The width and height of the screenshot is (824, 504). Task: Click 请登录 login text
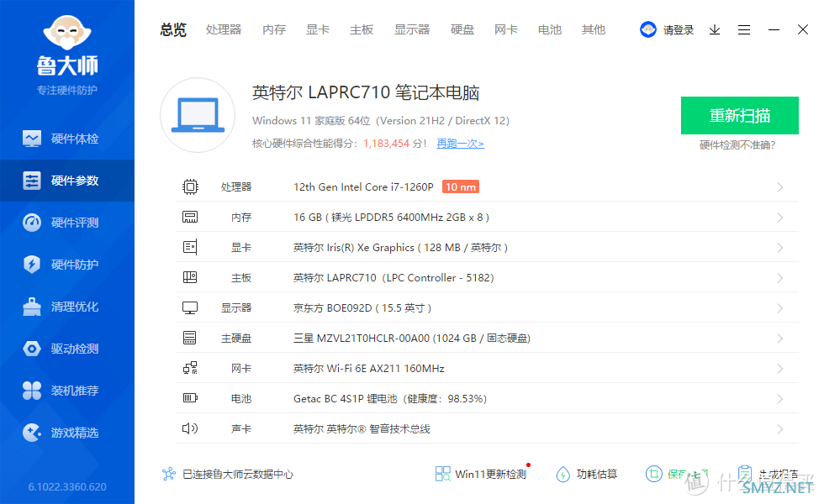(x=679, y=30)
